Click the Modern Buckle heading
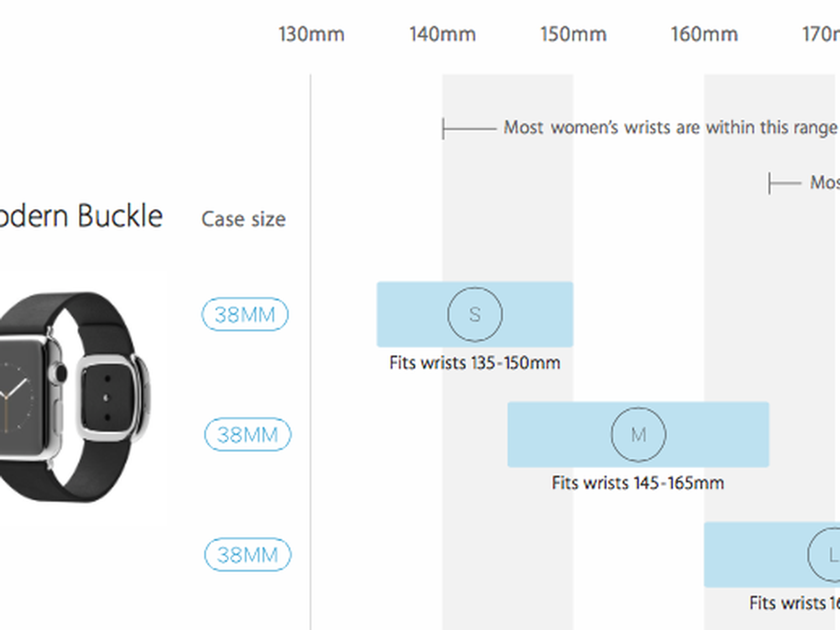This screenshot has height=630, width=840. [80, 216]
